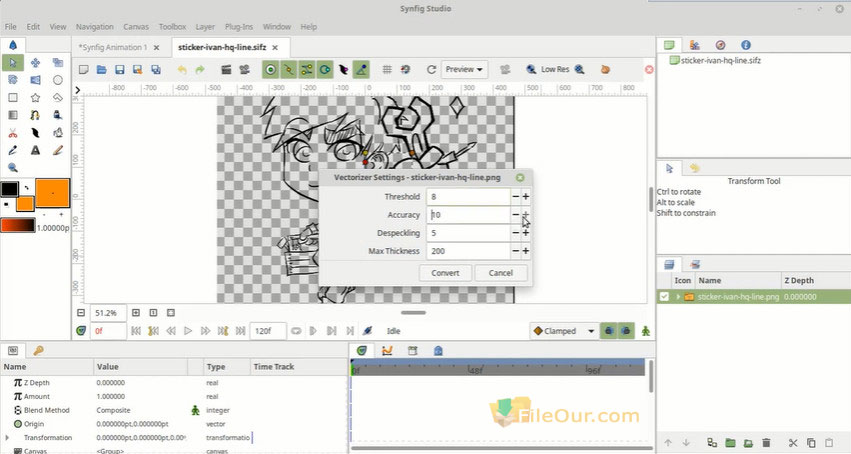Select the Sketch pencil tool

[x=58, y=150]
